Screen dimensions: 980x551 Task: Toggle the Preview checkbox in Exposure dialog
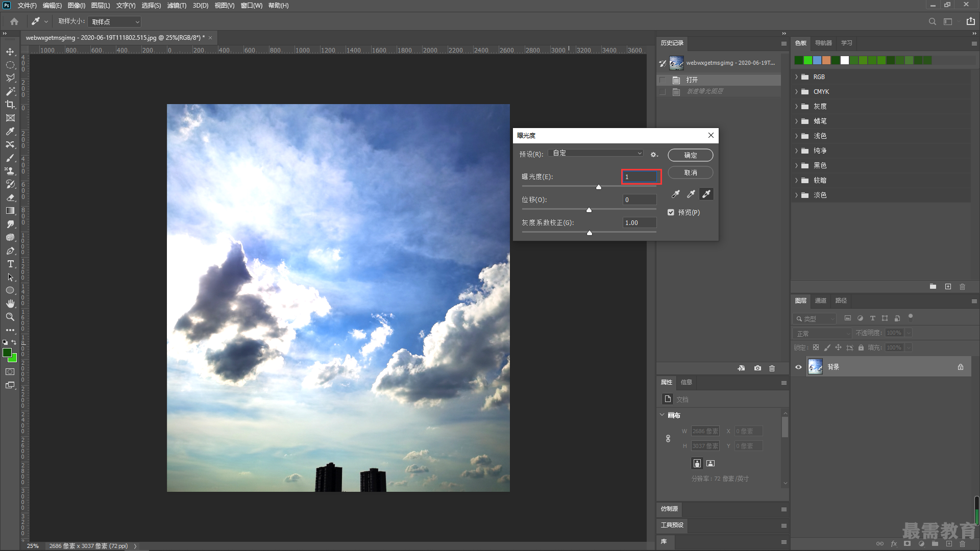pos(671,212)
